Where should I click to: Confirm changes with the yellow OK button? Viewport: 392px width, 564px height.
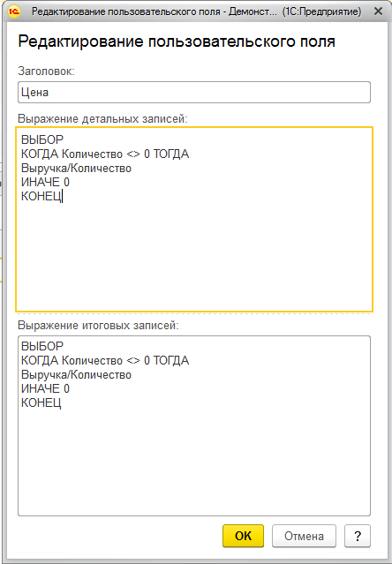243,536
